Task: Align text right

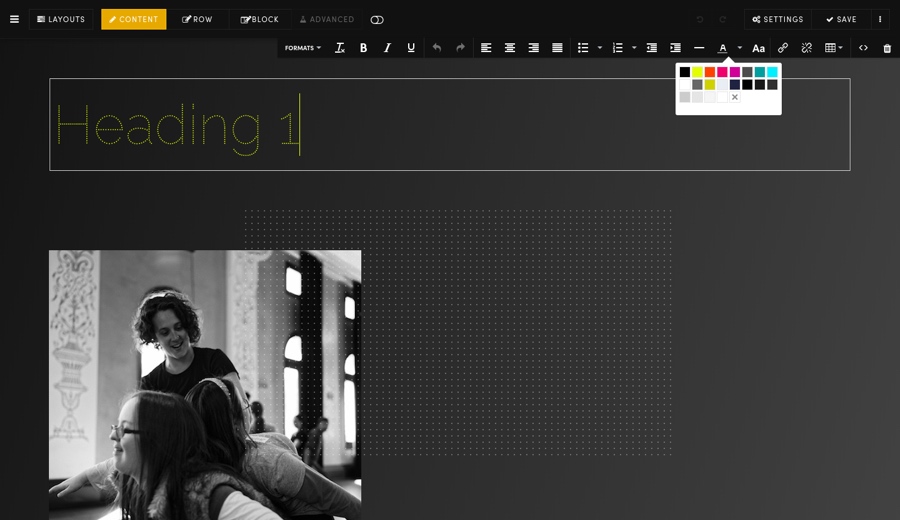Action: pos(534,48)
